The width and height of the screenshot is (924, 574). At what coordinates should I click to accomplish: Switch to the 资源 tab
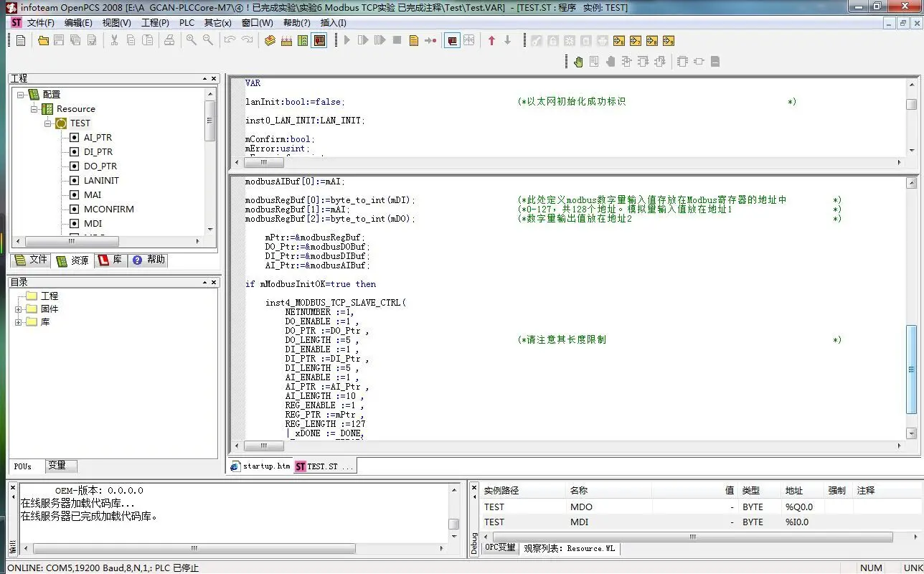click(73, 260)
